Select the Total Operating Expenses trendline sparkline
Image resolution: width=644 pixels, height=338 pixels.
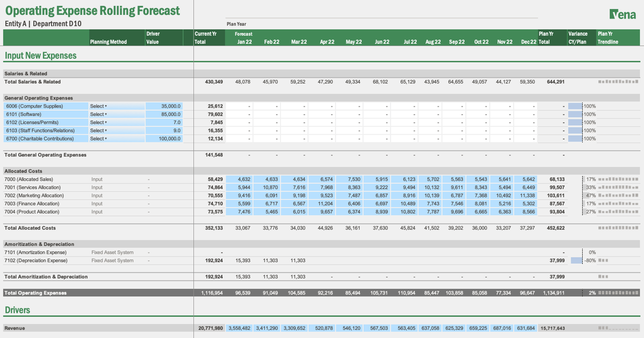click(619, 293)
